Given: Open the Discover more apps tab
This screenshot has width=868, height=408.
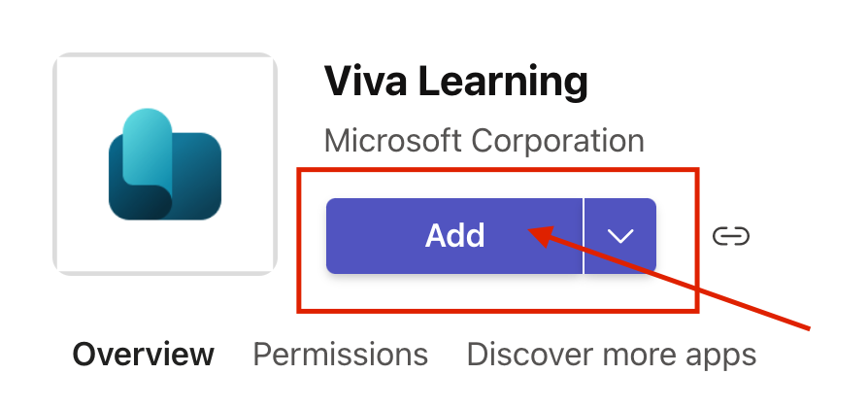Looking at the screenshot, I should (x=611, y=355).
